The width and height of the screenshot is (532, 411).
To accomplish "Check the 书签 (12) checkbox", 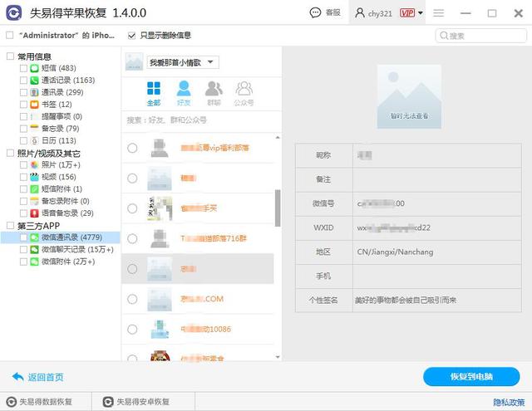I will pyautogui.click(x=23, y=105).
